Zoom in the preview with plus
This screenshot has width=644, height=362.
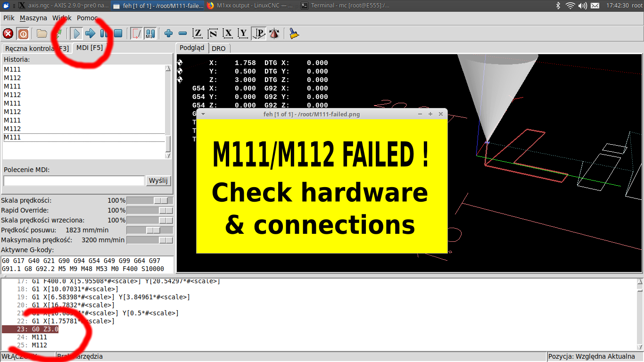pyautogui.click(x=168, y=33)
